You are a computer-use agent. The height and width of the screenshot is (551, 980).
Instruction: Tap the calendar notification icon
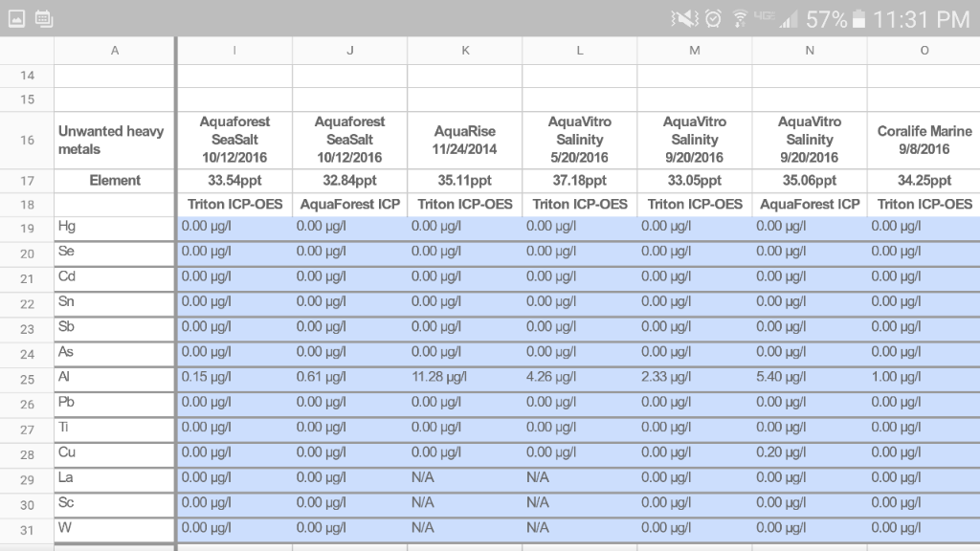tap(43, 18)
